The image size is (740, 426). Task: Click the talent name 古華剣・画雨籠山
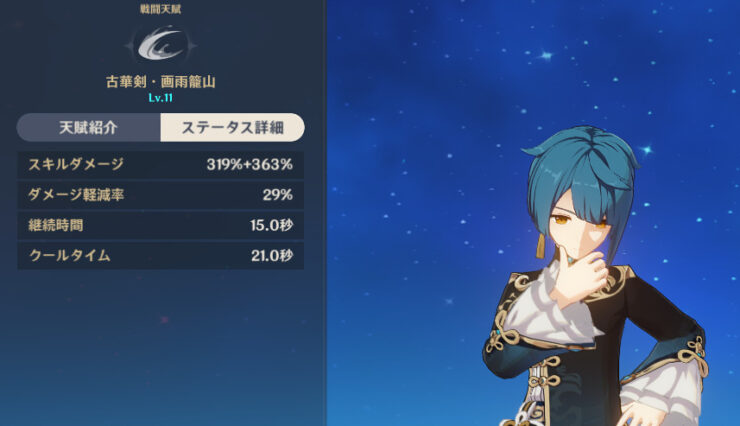[x=161, y=82]
